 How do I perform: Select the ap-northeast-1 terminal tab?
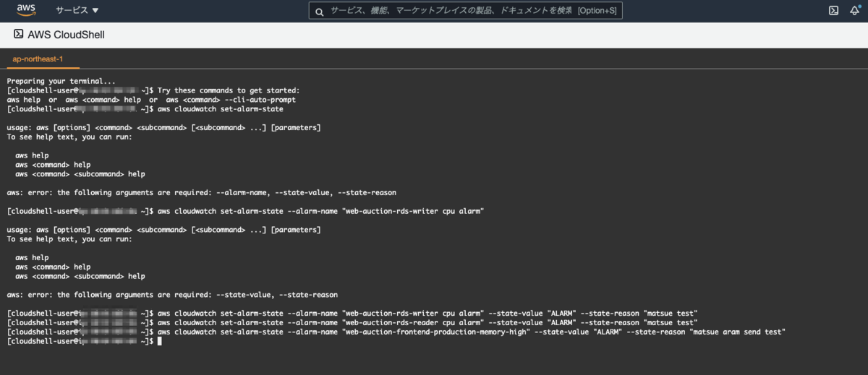pyautogui.click(x=38, y=59)
